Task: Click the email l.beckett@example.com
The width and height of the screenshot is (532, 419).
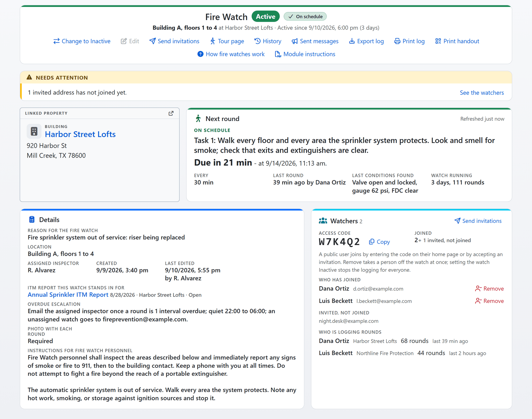Action: [384, 301]
